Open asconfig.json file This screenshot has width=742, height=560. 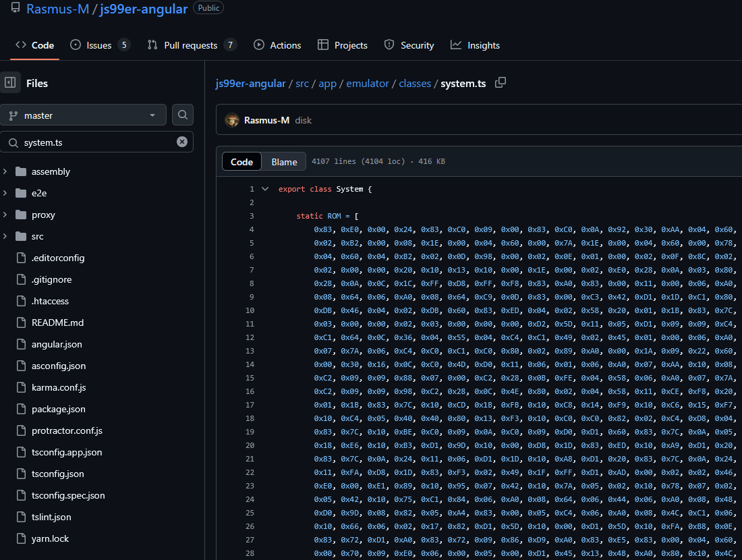59,366
